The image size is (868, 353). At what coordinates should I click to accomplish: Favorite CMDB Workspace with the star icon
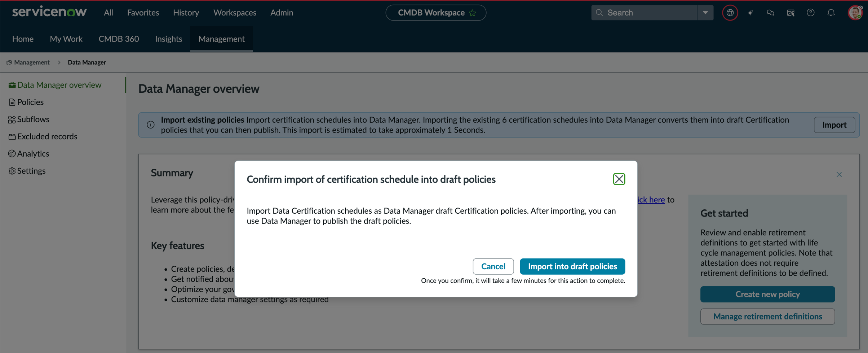coord(473,13)
